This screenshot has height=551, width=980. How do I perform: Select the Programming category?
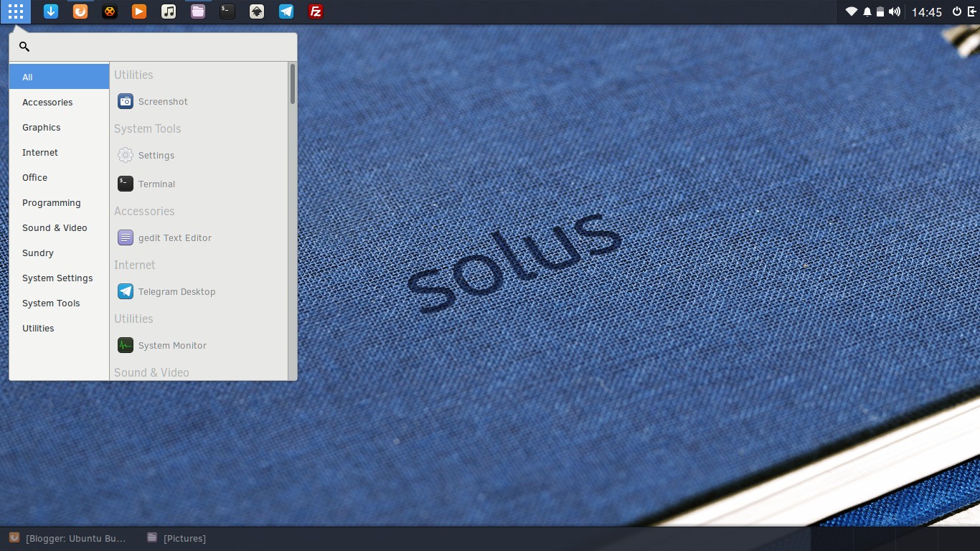coord(59,202)
